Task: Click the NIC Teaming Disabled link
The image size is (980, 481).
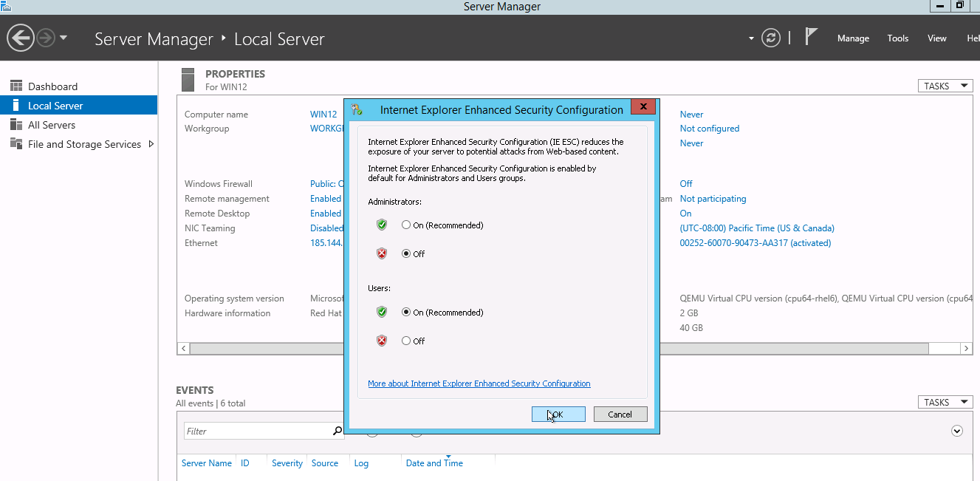Action: click(327, 228)
